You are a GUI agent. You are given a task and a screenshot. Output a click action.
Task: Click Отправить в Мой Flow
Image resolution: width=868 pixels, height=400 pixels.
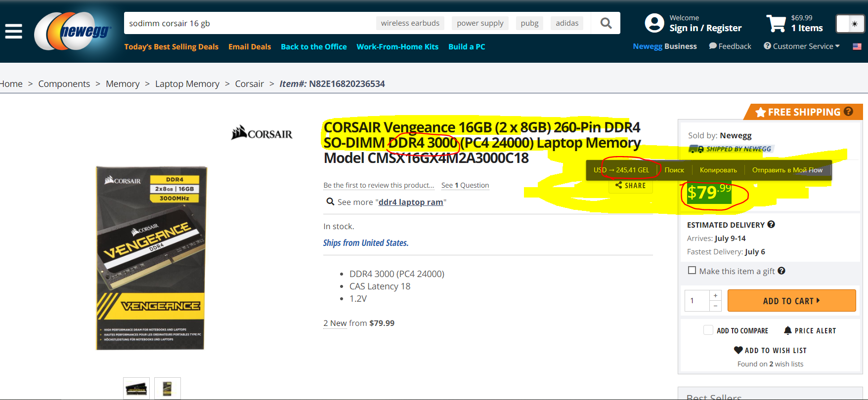pyautogui.click(x=787, y=170)
